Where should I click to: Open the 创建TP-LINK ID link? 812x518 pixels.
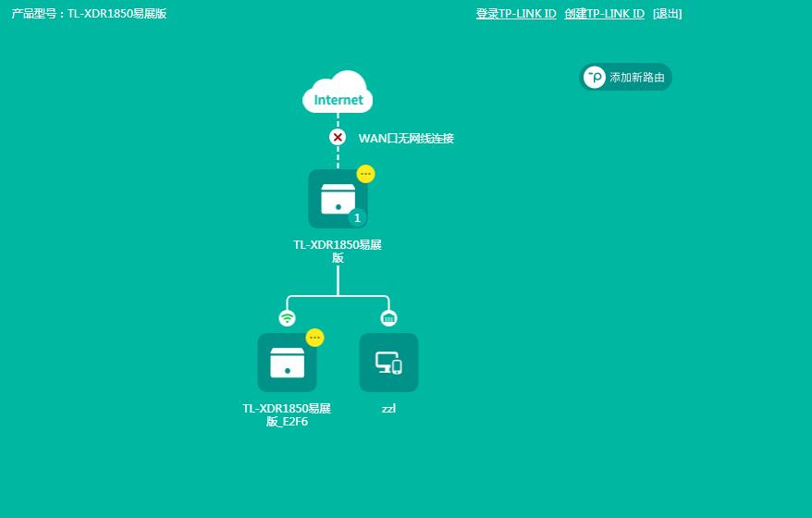tap(604, 14)
